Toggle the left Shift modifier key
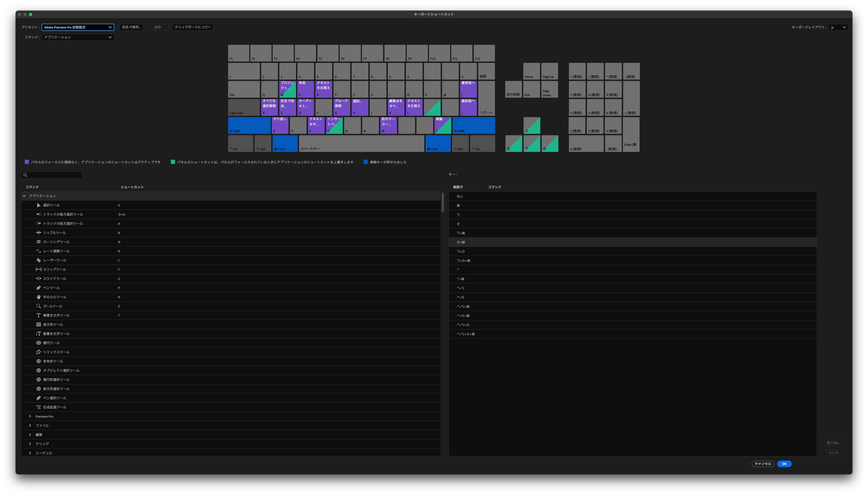Screen dimensions: 868x495 click(249, 125)
